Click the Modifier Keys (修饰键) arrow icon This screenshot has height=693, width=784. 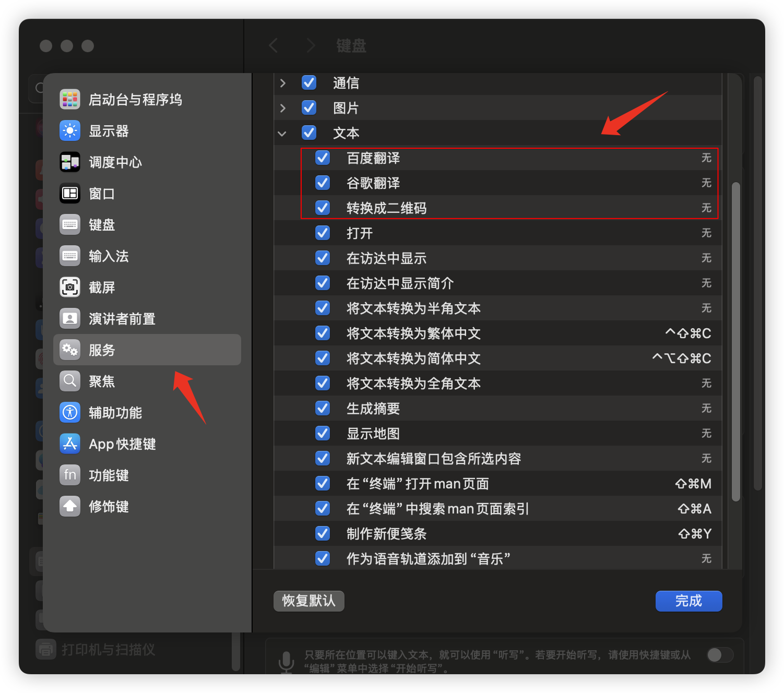tap(70, 506)
